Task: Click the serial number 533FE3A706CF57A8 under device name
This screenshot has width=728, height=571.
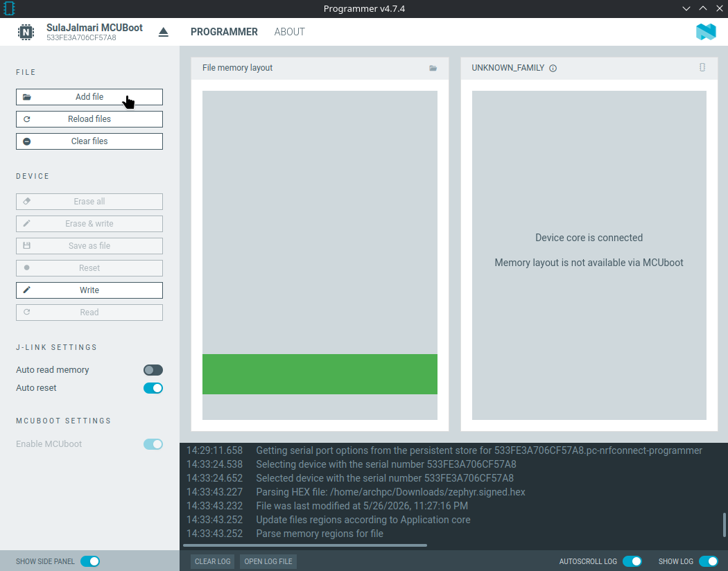Action: point(81,38)
